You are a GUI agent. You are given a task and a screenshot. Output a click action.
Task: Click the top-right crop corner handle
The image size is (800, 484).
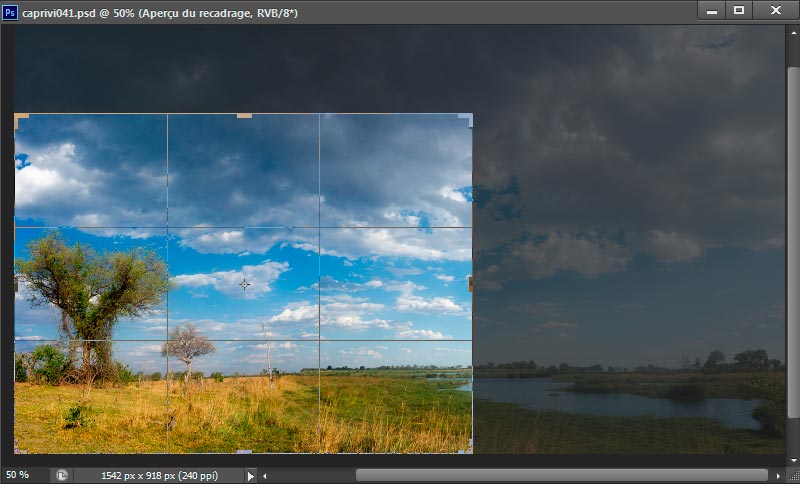[468, 118]
